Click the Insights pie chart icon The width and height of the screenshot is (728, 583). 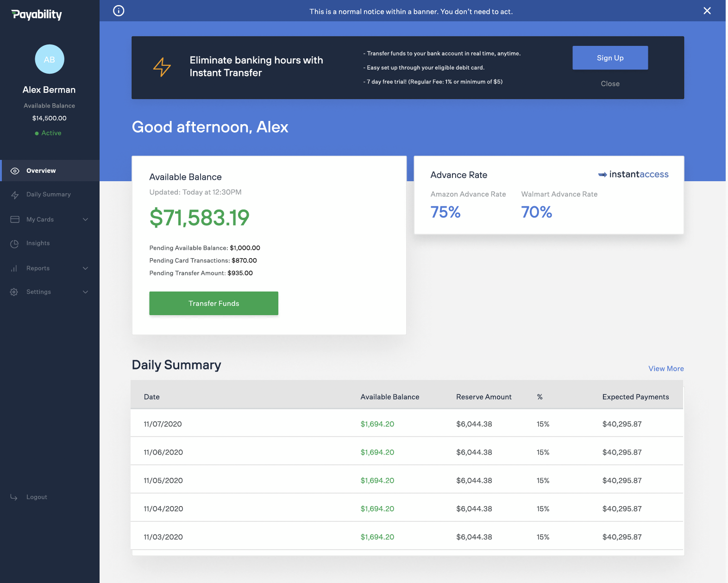[x=15, y=244]
